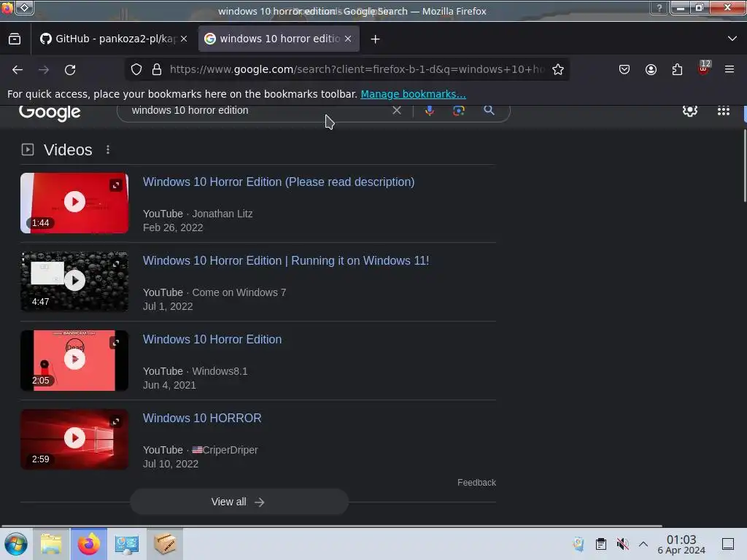The image size is (747, 560).
Task: Close the windows 10 horror edition tab
Action: click(x=348, y=39)
